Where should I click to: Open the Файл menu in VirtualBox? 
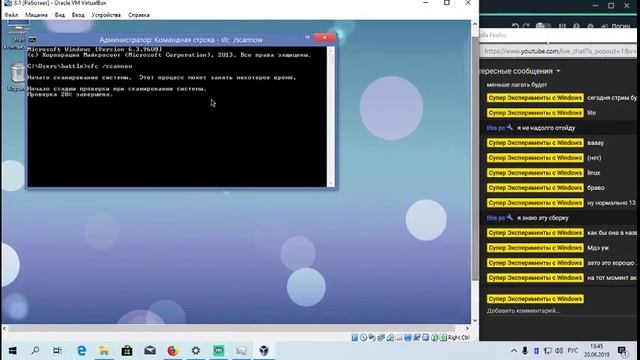[11, 15]
